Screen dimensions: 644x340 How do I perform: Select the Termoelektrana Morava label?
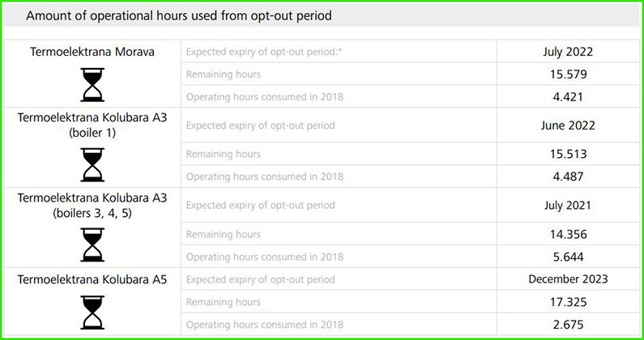coord(92,52)
